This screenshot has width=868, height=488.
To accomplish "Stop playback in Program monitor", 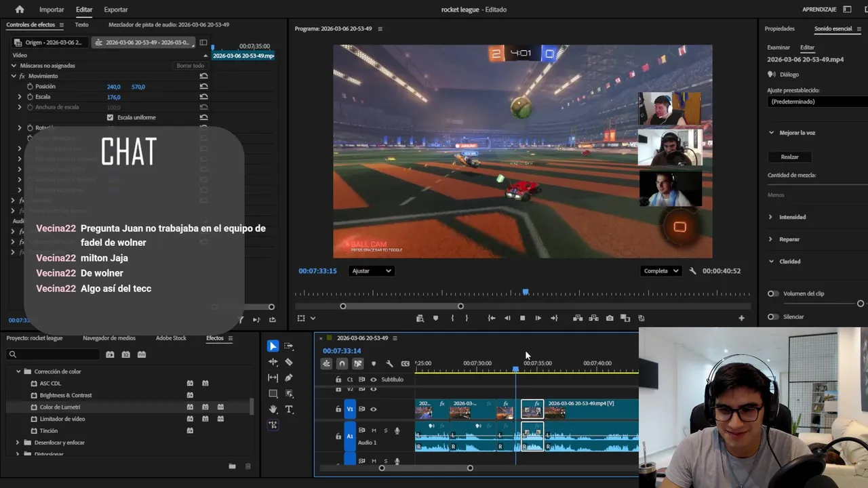I will [522, 318].
